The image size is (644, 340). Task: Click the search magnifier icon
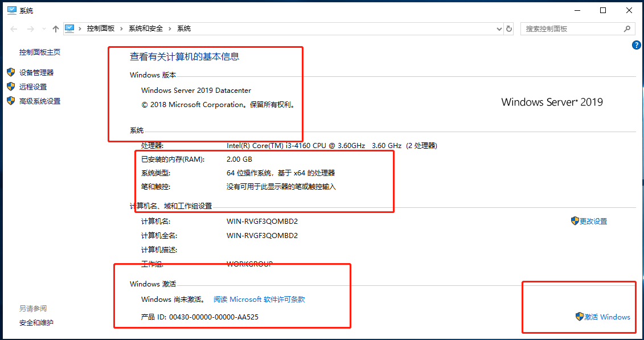(x=627, y=28)
